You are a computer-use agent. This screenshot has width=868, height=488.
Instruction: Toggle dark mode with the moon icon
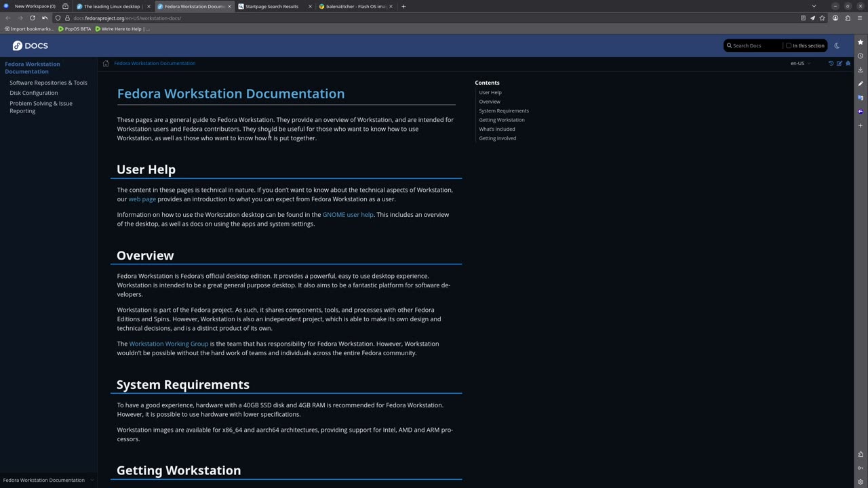pyautogui.click(x=837, y=45)
